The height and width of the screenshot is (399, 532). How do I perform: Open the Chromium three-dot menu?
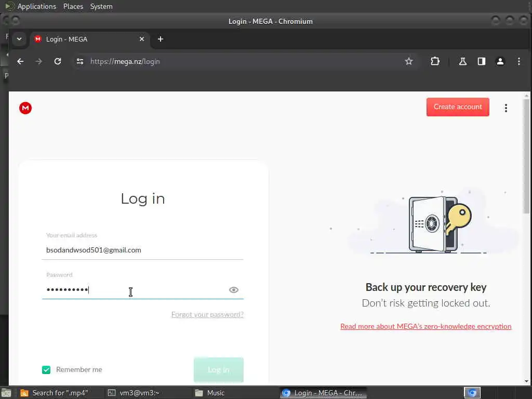pos(519,61)
